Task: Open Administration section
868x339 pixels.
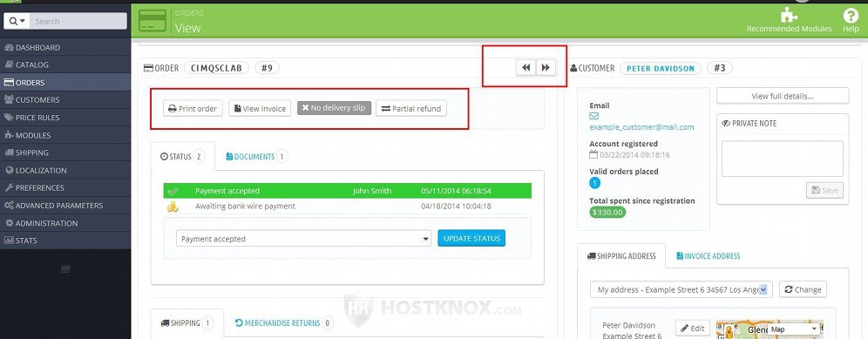Action: click(65, 223)
